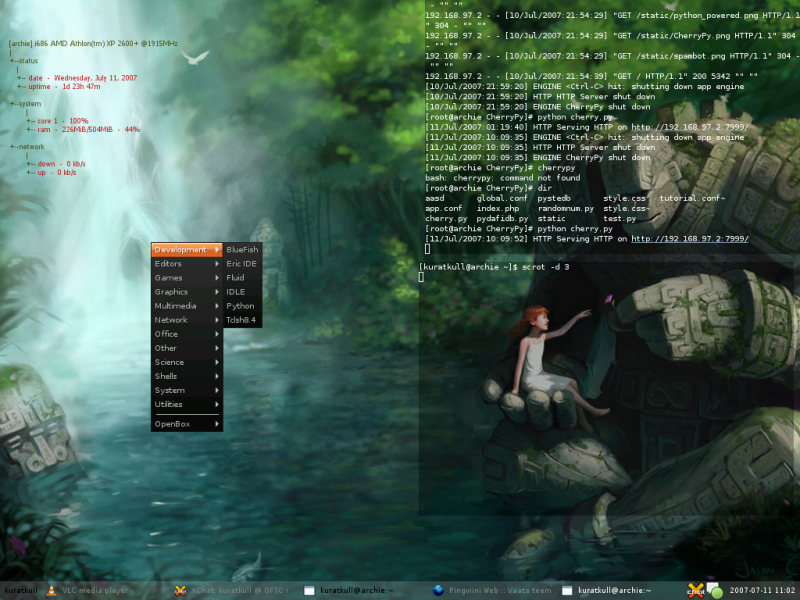Screen dimensions: 800x600
Task: Expand the Shells submenu arrow
Action: (217, 376)
